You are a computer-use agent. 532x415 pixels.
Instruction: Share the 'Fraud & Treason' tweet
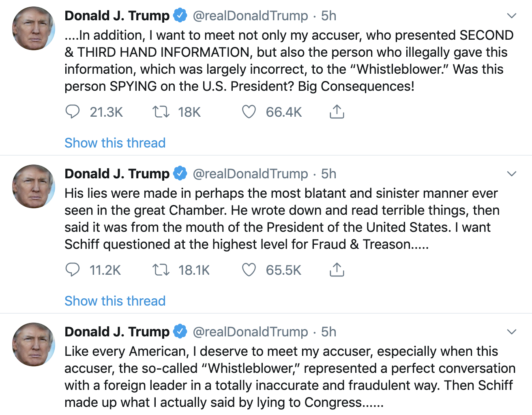coord(337,270)
